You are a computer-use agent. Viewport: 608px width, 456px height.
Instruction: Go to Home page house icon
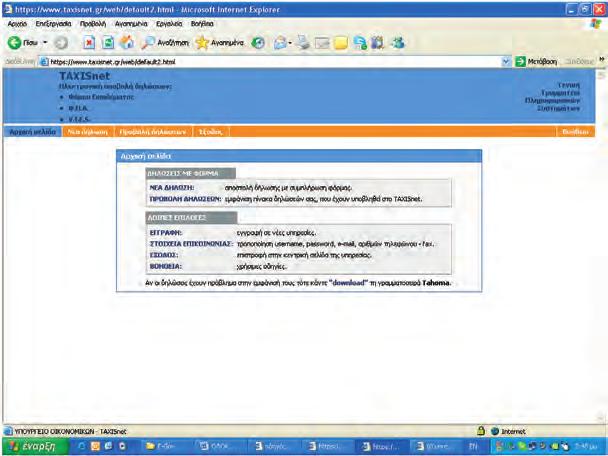(126, 42)
